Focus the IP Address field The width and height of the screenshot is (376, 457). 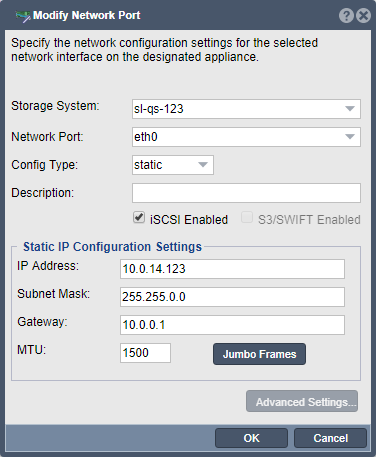click(x=232, y=269)
